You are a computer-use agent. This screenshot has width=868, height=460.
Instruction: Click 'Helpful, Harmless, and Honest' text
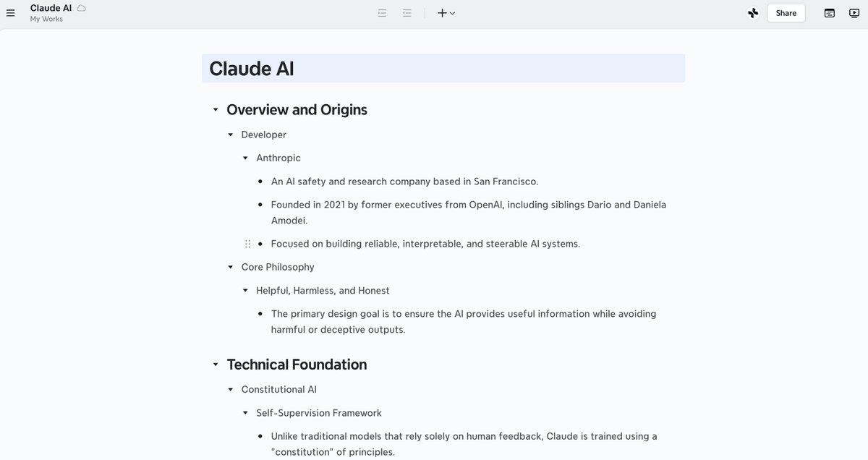point(323,291)
